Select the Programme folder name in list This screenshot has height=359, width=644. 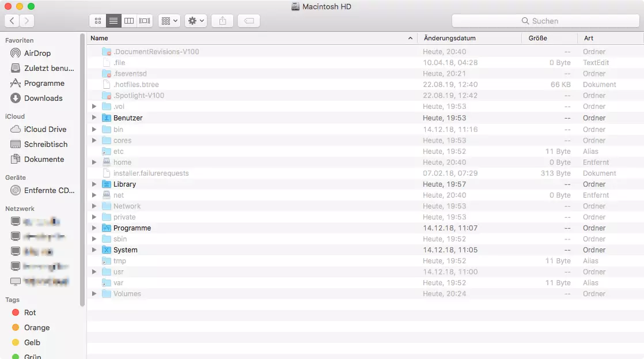(x=132, y=228)
